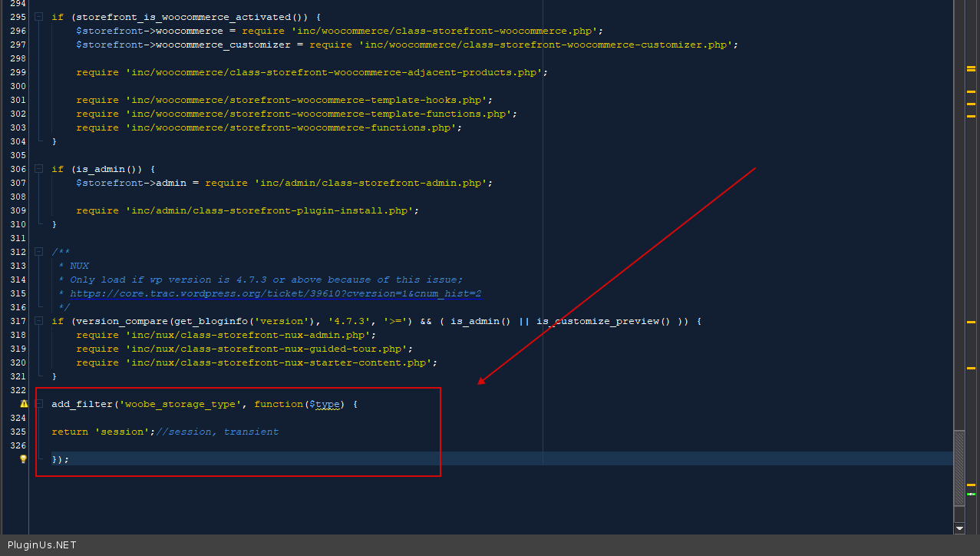This screenshot has width=980, height=556.
Task: Collapse the version_compare if block
Action: 38,321
